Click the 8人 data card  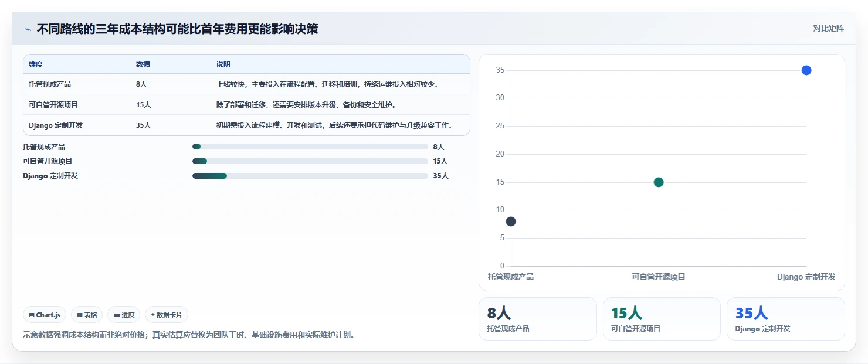(x=538, y=319)
